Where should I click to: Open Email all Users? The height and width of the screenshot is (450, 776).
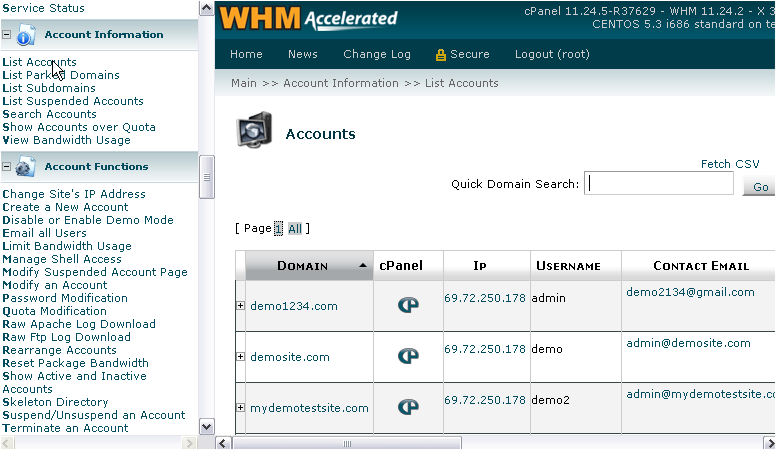45,233
